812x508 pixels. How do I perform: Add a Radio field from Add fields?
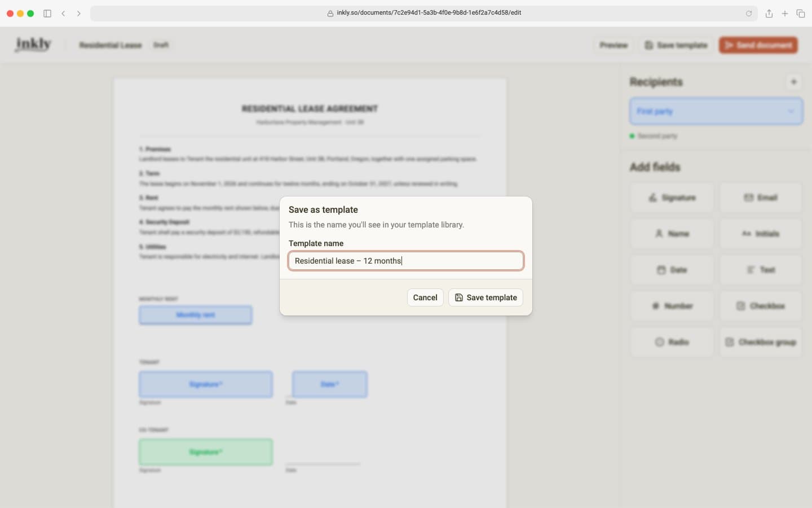(x=672, y=342)
